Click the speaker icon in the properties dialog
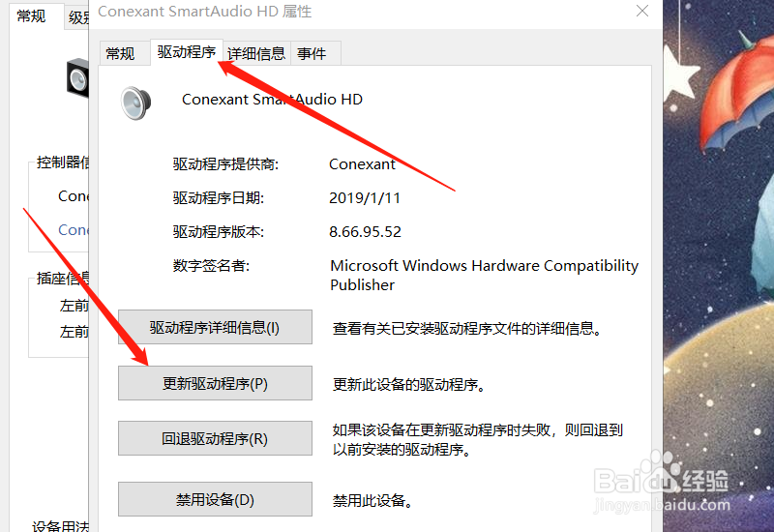This screenshot has width=774, height=532. (136, 103)
